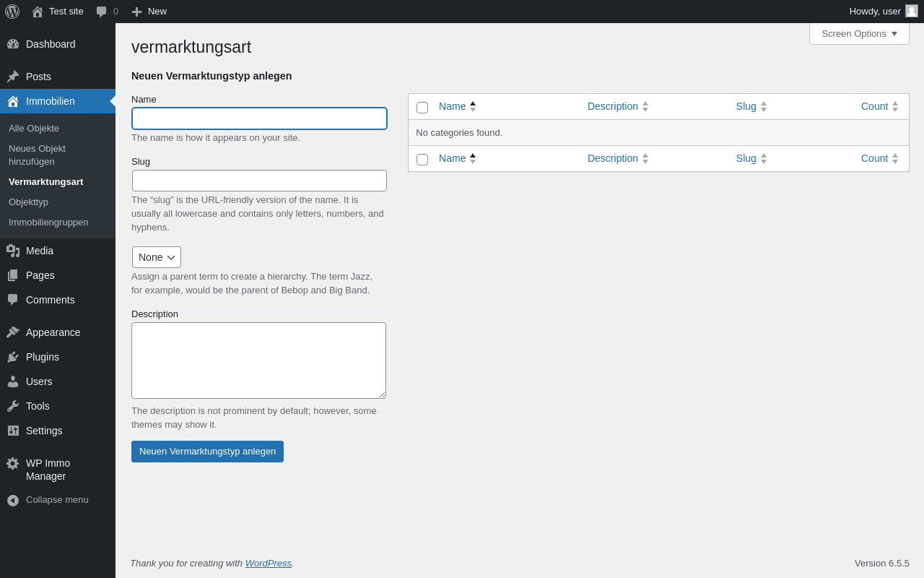Tick the select-all checkbox in table header
Viewport: 924px width, 578px height.
pos(422,108)
